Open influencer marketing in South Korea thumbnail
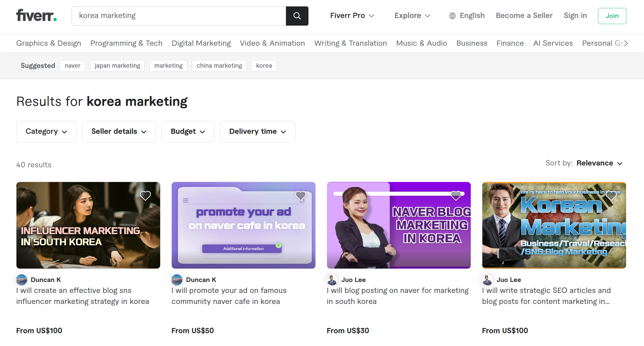644x346 pixels. [x=88, y=225]
